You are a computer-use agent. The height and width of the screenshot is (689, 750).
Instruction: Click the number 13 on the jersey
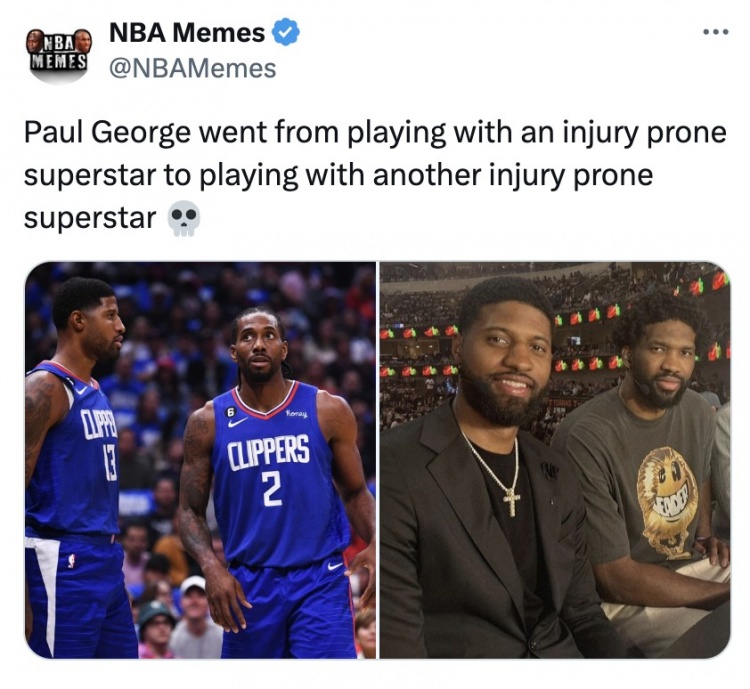click(110, 466)
